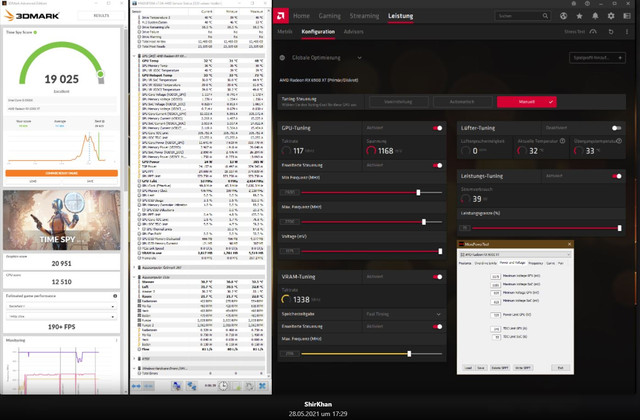The height and width of the screenshot is (420, 640).
Task: Switch to the Home tab
Action: pos(301,16)
